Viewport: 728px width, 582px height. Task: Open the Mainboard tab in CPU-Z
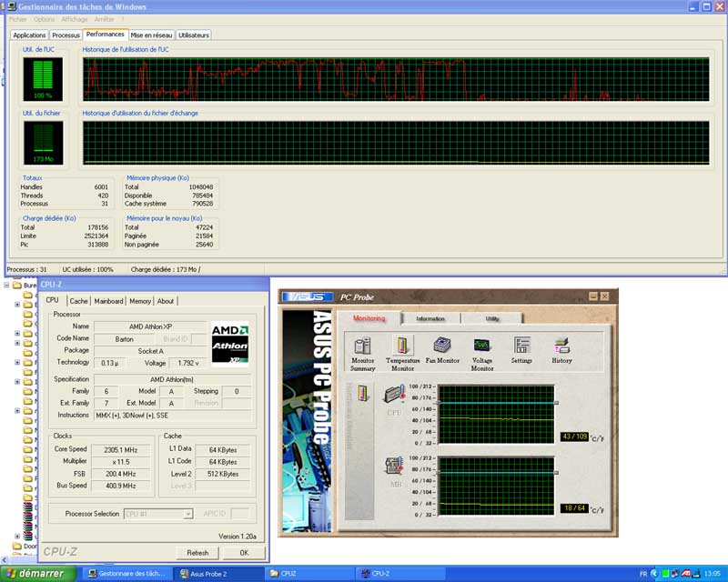108,301
